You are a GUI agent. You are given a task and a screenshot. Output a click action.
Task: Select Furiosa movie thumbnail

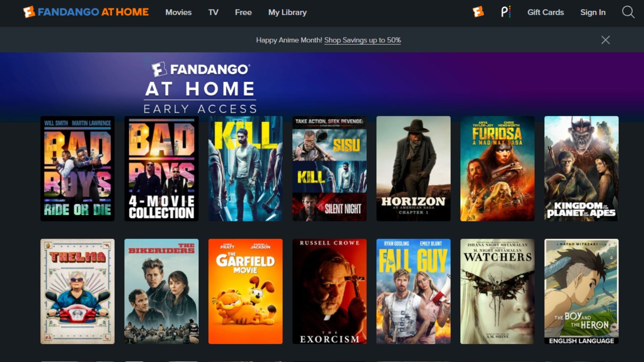[497, 168]
